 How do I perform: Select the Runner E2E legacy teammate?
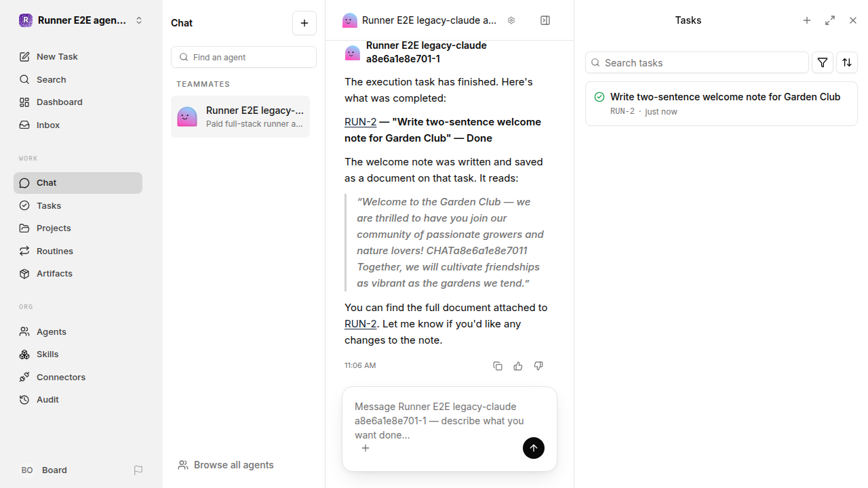240,117
